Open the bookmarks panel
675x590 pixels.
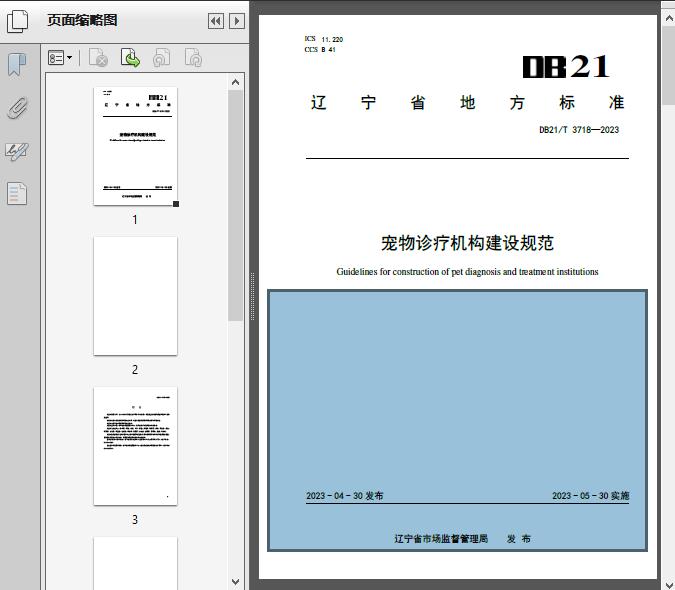coord(17,65)
